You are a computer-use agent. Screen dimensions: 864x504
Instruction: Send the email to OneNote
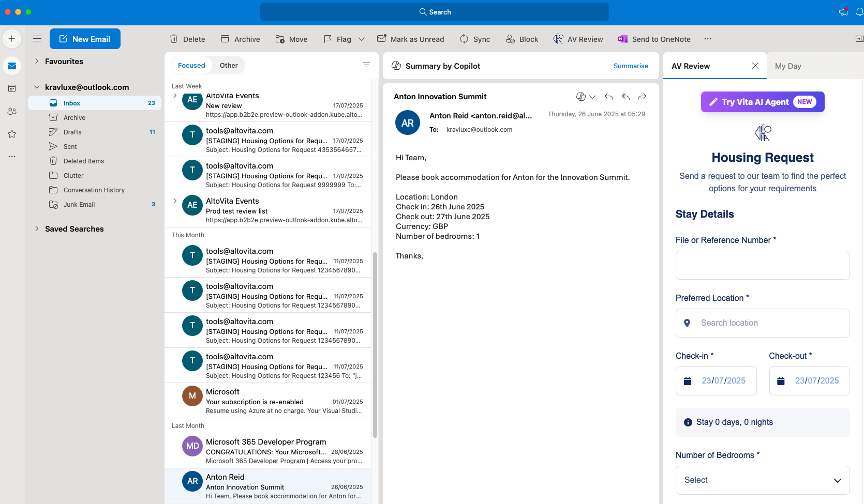[x=654, y=39]
